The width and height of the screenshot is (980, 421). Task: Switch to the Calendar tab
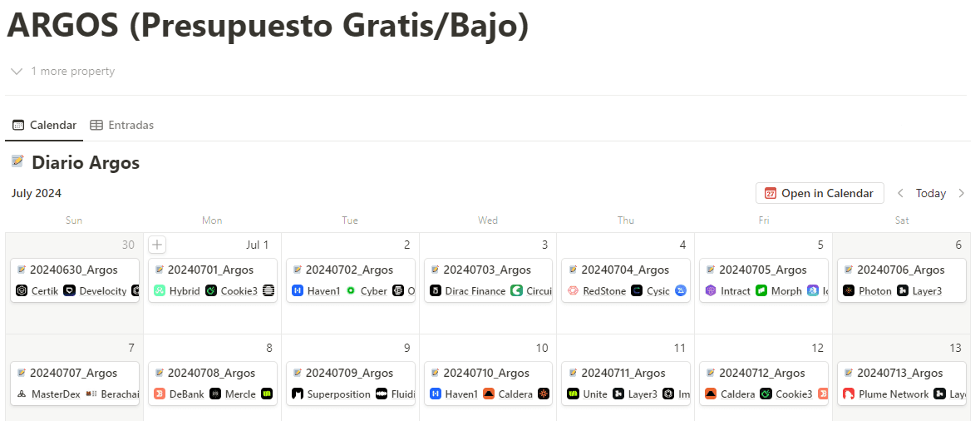click(x=44, y=125)
